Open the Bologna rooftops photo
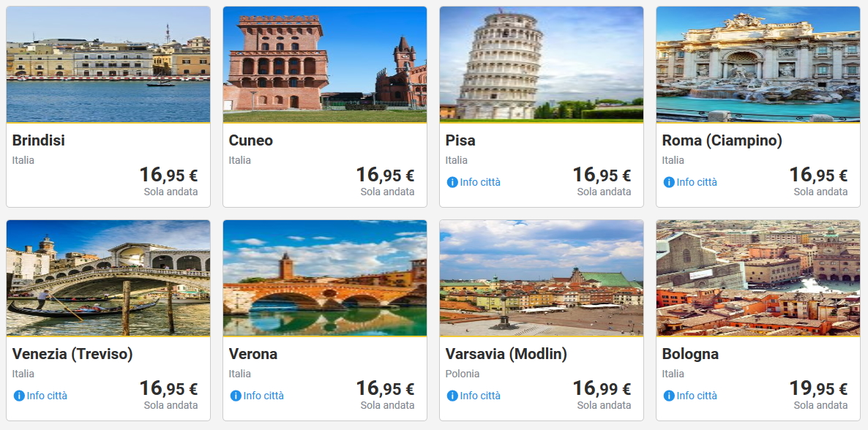This screenshot has height=430, width=868. [758, 278]
